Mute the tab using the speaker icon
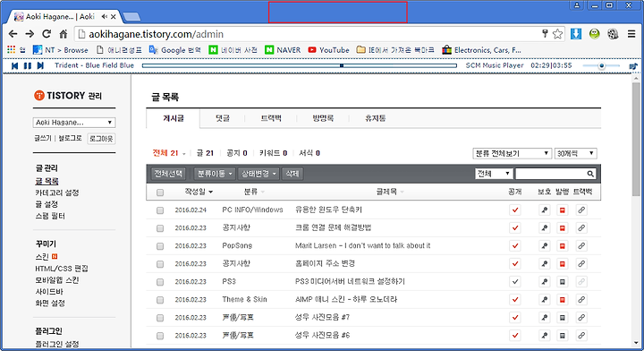The image size is (644, 351). pyautogui.click(x=105, y=16)
